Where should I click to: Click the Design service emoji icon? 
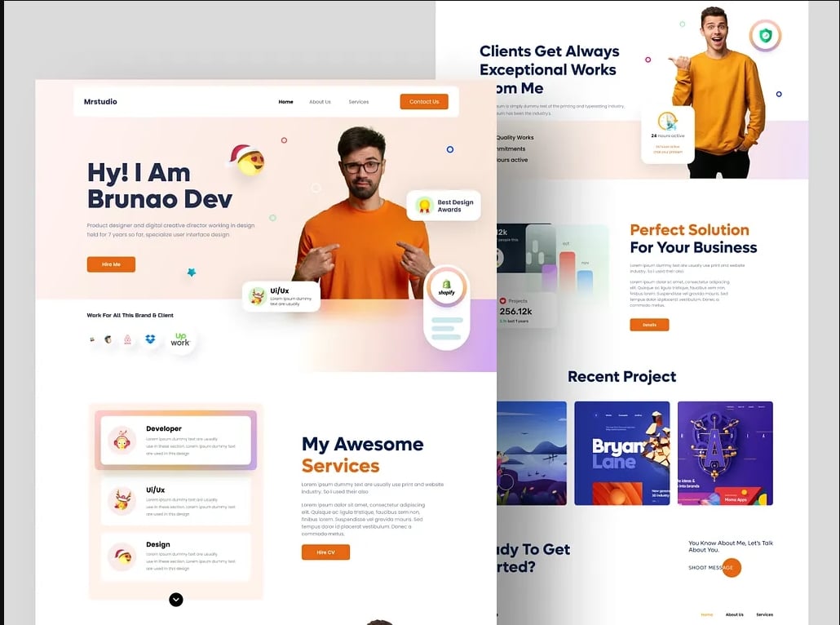(x=122, y=556)
